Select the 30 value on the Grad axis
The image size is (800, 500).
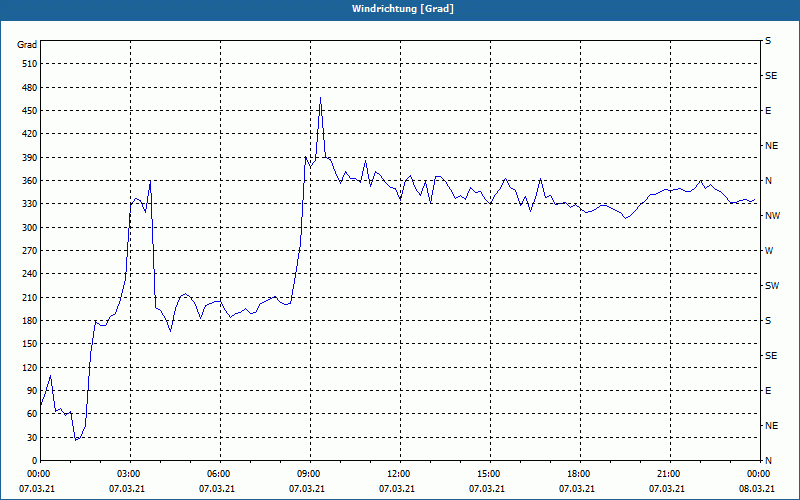[32, 437]
